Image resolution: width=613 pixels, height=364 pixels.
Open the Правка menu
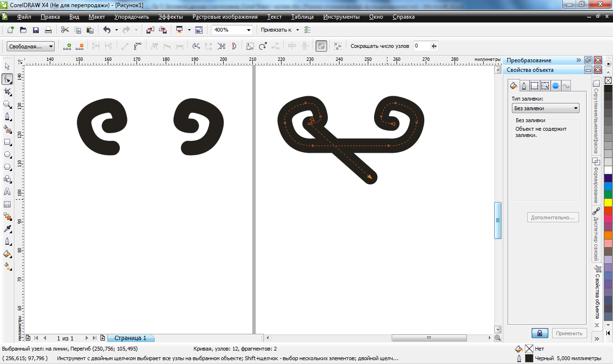pyautogui.click(x=50, y=17)
